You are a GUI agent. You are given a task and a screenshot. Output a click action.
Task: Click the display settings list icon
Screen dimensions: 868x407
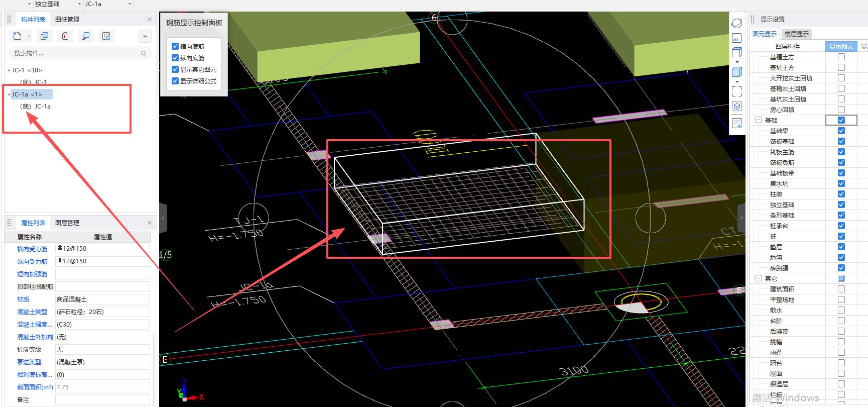click(736, 123)
